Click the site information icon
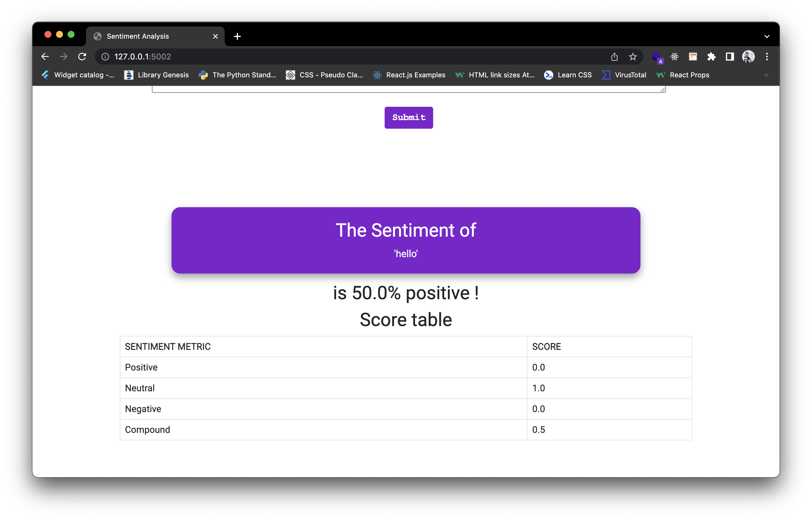The image size is (812, 520). (105, 57)
